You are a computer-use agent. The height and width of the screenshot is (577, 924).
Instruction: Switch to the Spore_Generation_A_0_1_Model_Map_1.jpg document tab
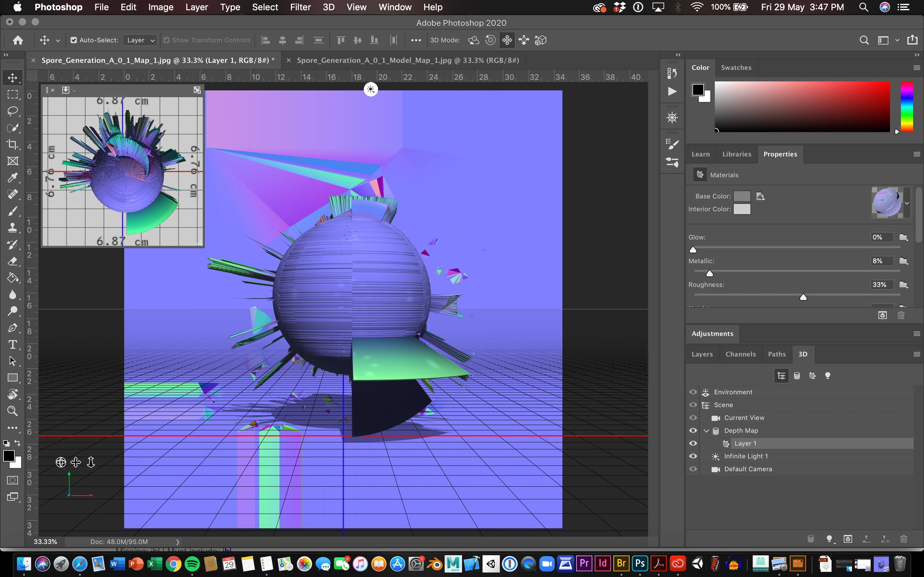[408, 60]
